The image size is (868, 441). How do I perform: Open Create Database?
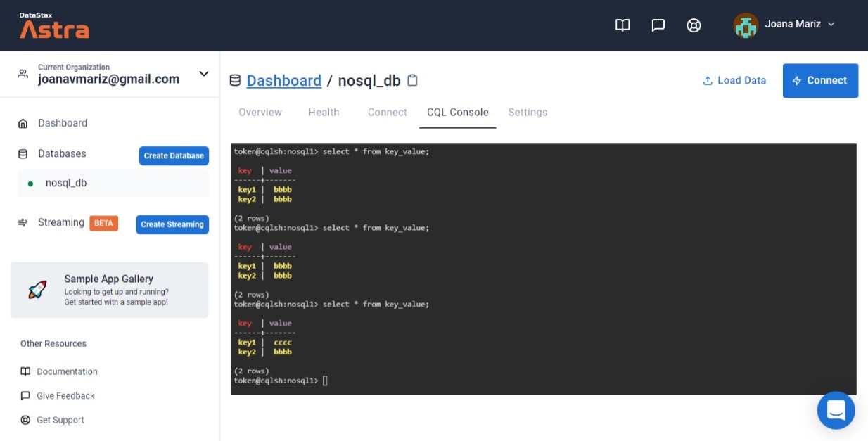click(174, 155)
